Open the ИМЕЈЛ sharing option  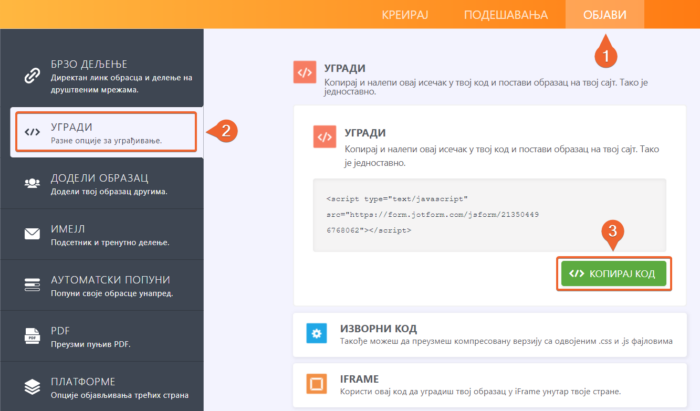[102, 234]
